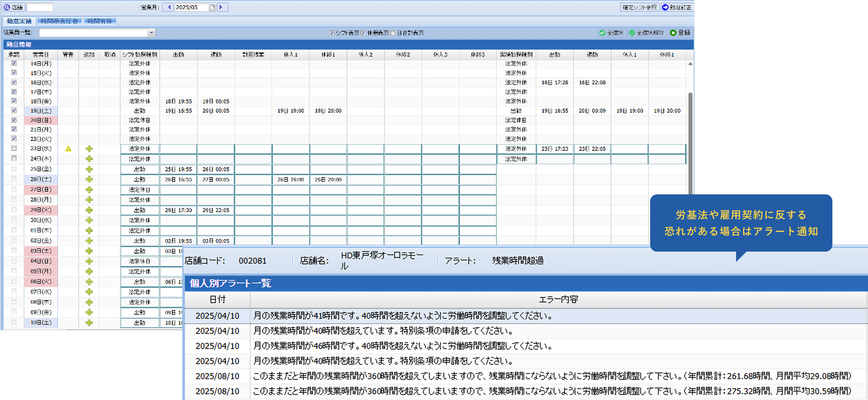Click the green plus on the 27日(日) row
The width and height of the screenshot is (868, 400).
[x=89, y=190]
